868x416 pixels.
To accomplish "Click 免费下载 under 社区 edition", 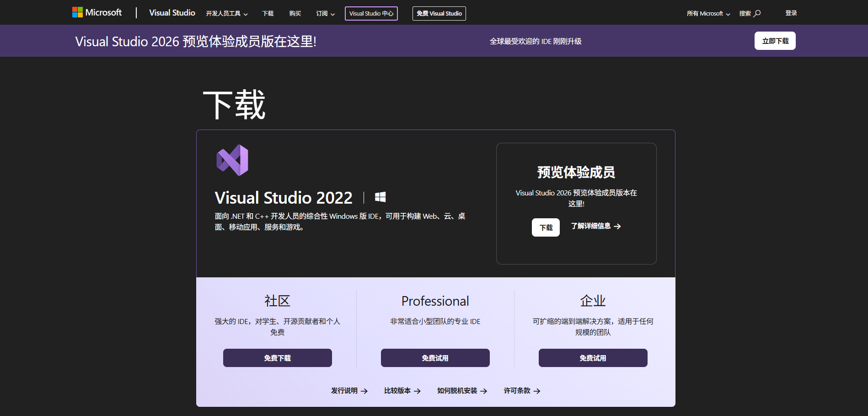I will point(278,358).
